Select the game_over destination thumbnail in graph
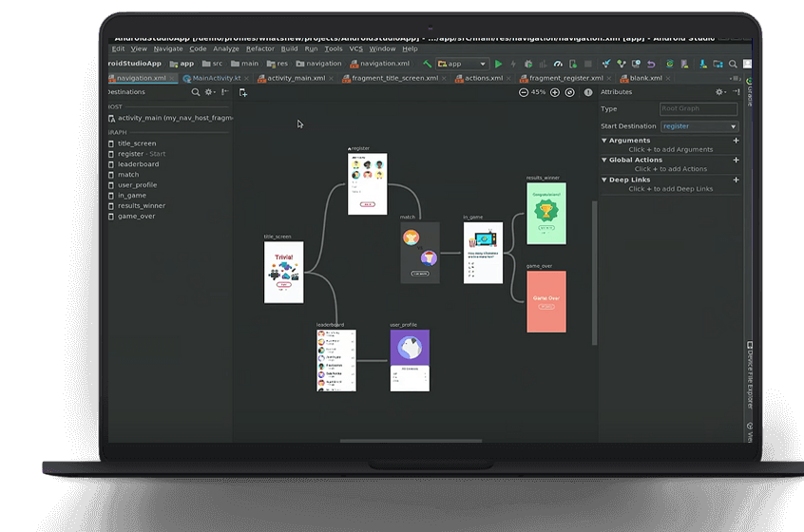This screenshot has height=532, width=804. point(546,301)
